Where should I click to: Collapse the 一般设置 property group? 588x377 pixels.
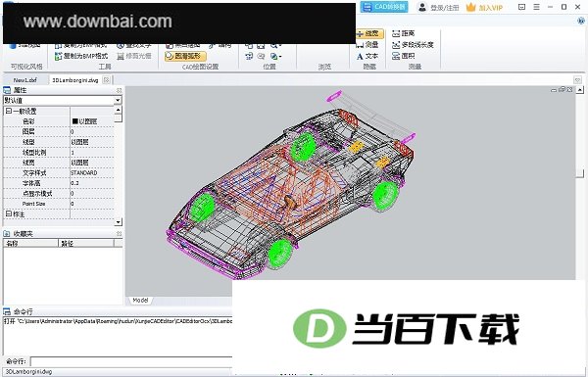point(9,111)
